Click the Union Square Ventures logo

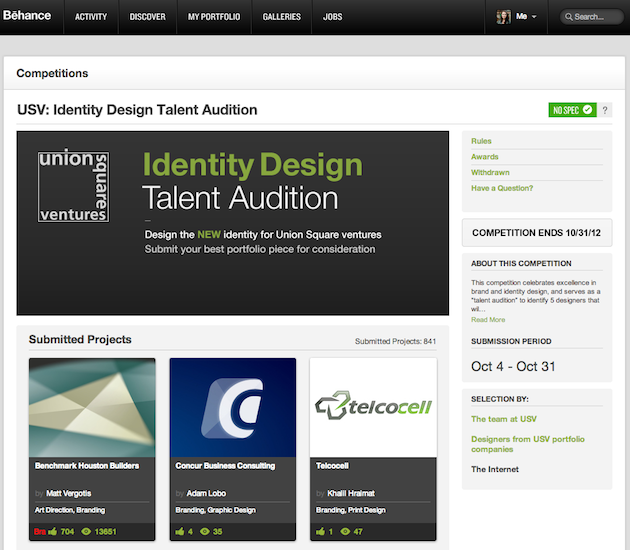[x=74, y=186]
